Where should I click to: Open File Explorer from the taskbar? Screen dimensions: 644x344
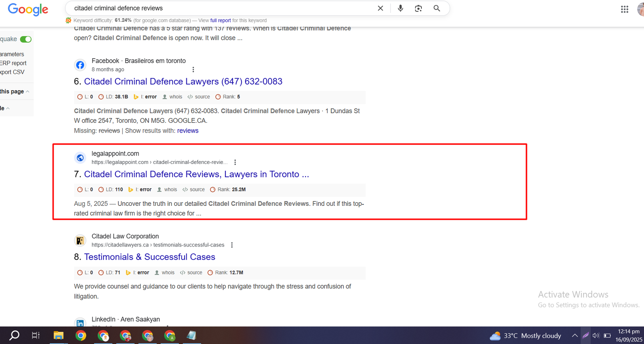click(x=58, y=336)
